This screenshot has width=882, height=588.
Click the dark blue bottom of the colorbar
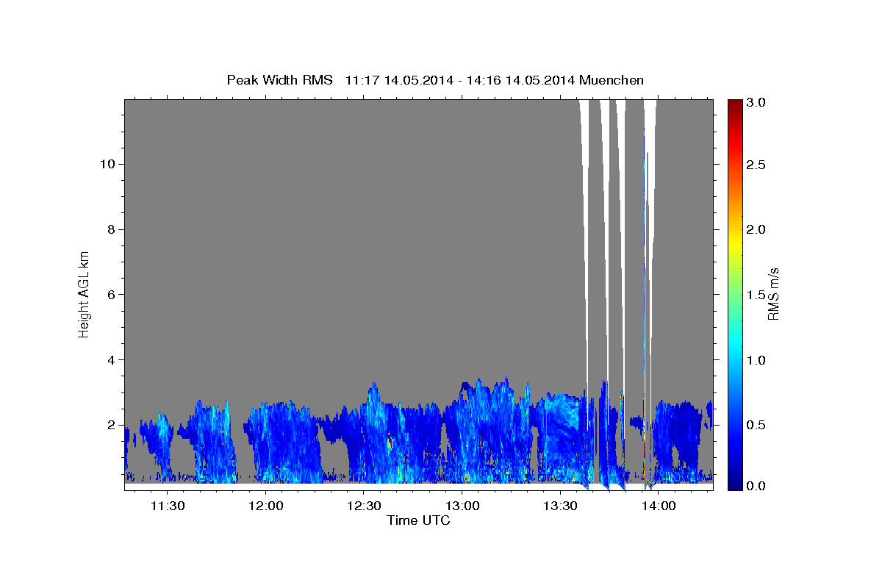click(x=735, y=484)
